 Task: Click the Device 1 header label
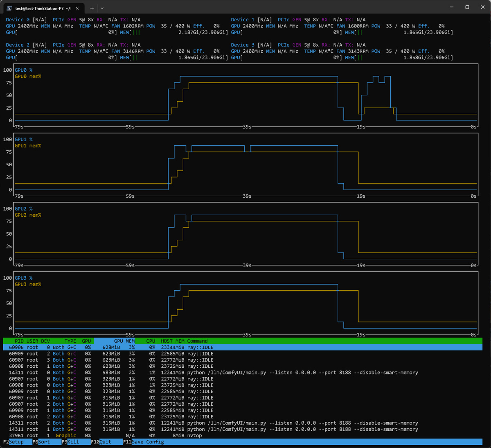243,20
